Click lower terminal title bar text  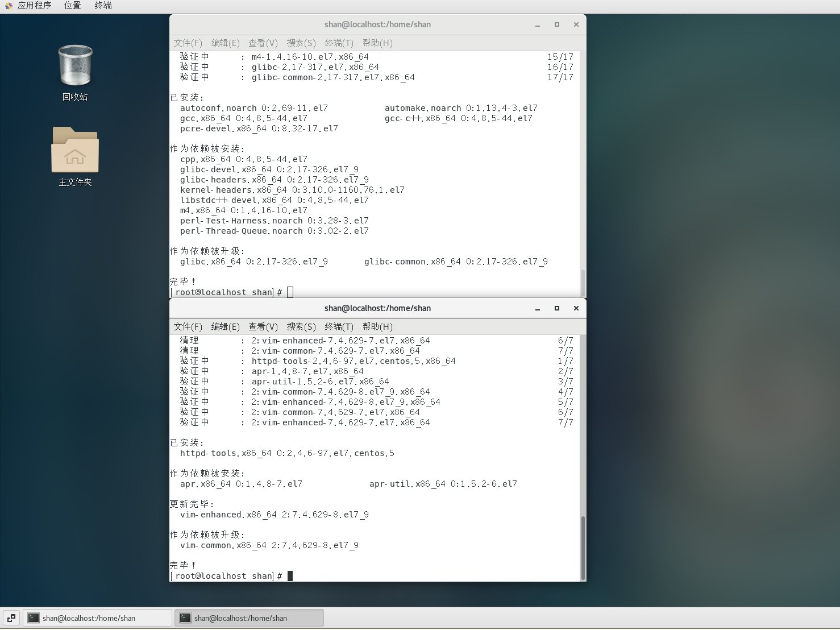377,308
